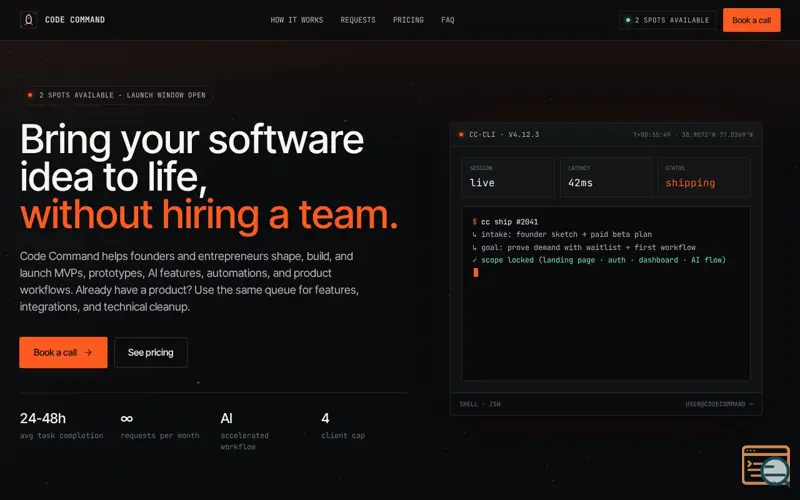Screen dimensions: 800x500
Task: Click the 'cc ship #2041' command line
Action: (505, 221)
